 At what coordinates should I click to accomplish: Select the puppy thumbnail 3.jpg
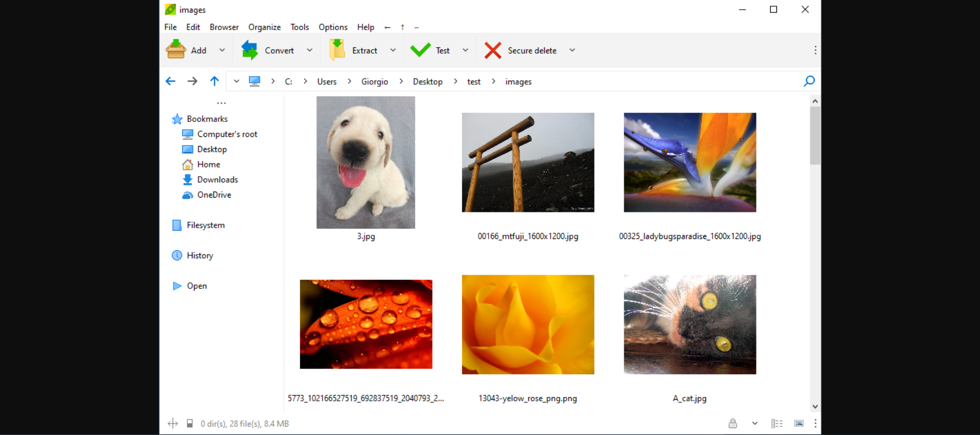coord(365,162)
